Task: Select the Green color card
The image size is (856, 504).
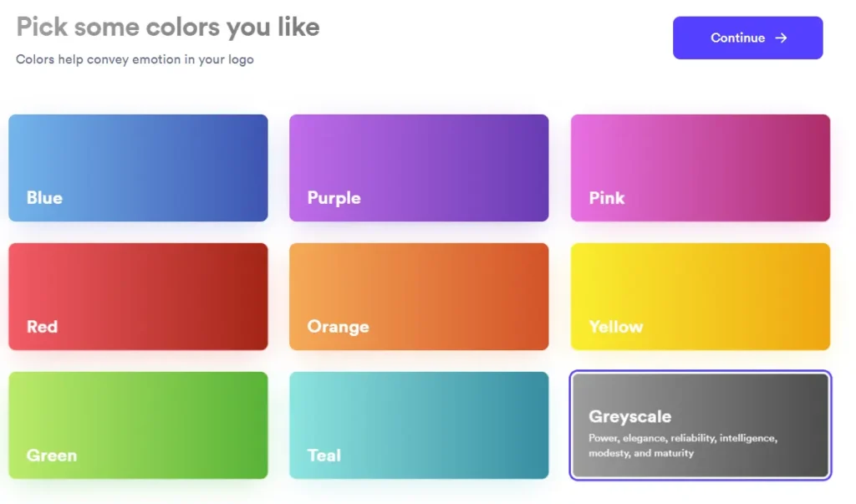Action: (138, 425)
